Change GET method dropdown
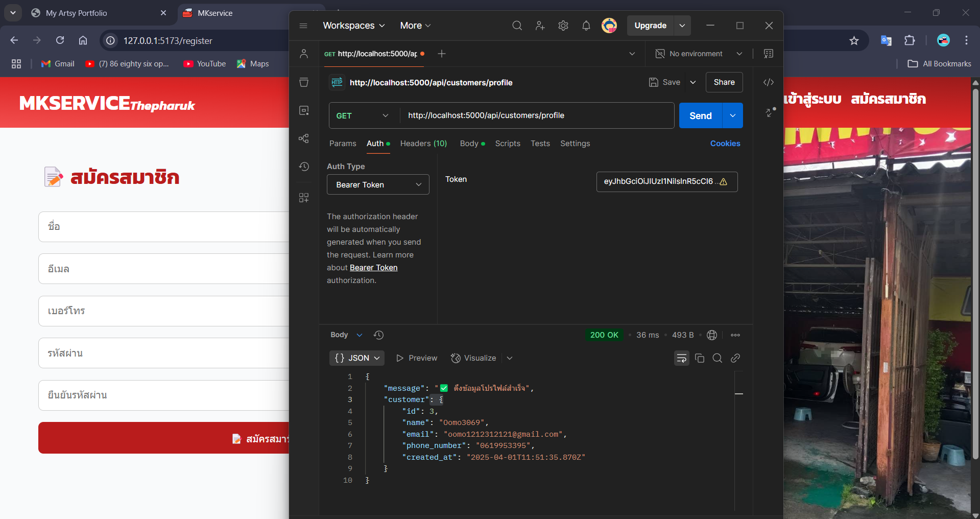This screenshot has height=519, width=980. pos(364,115)
